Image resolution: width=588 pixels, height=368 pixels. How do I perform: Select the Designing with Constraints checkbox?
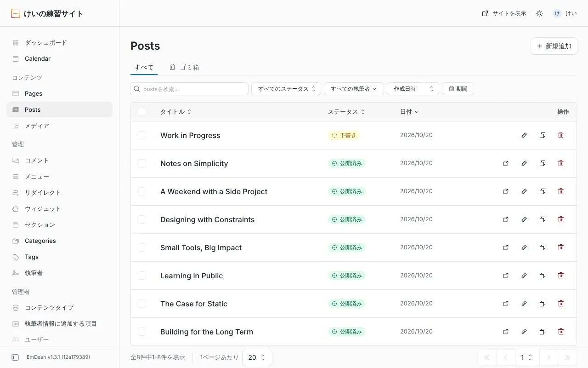click(x=142, y=219)
